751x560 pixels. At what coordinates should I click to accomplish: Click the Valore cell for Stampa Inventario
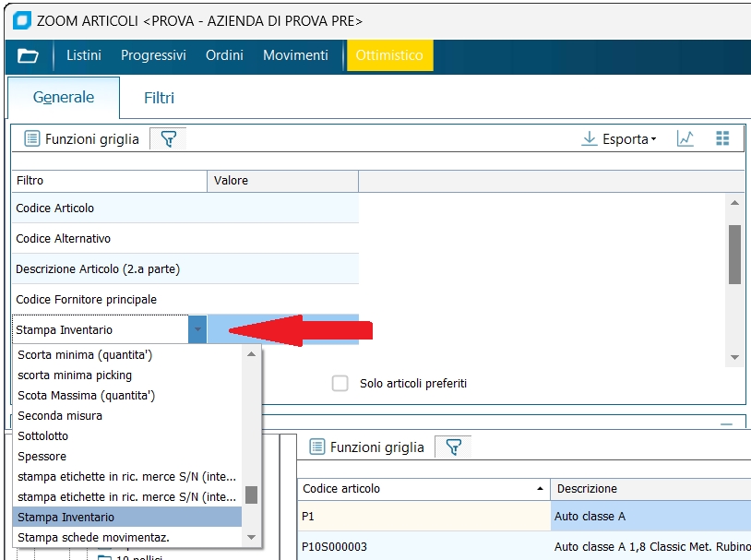click(282, 329)
